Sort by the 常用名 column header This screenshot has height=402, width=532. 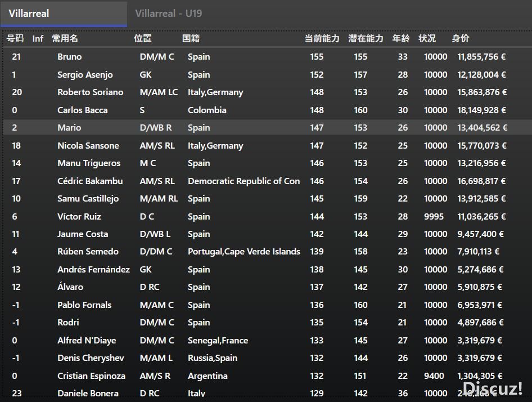tap(65, 38)
